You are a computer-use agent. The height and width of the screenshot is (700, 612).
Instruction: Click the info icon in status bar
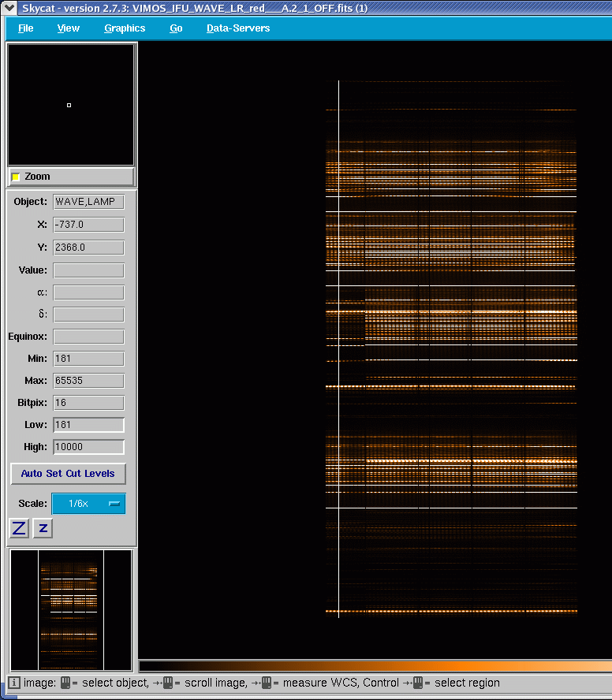pos(14,683)
